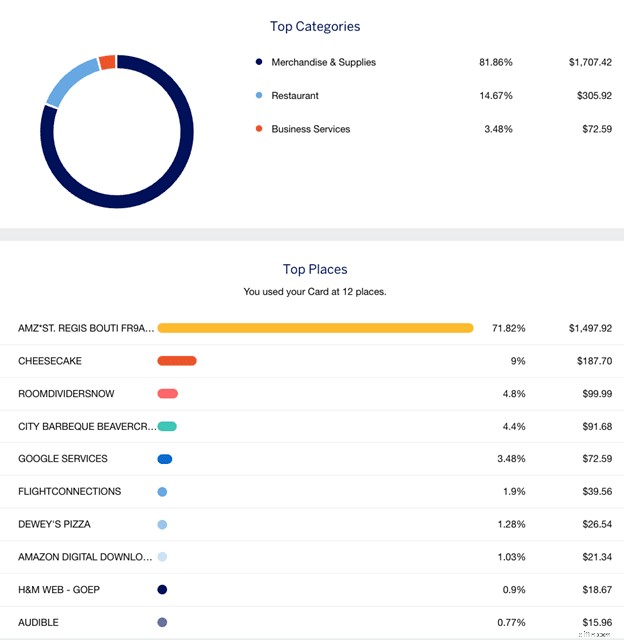Click the navy Merchandise & Supplies legend dot
The height and width of the screenshot is (640, 624).
tap(259, 62)
